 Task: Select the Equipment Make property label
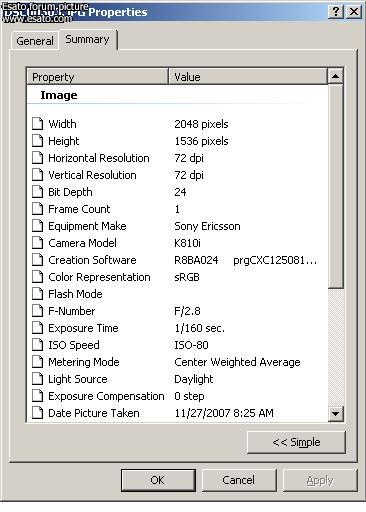point(87,226)
